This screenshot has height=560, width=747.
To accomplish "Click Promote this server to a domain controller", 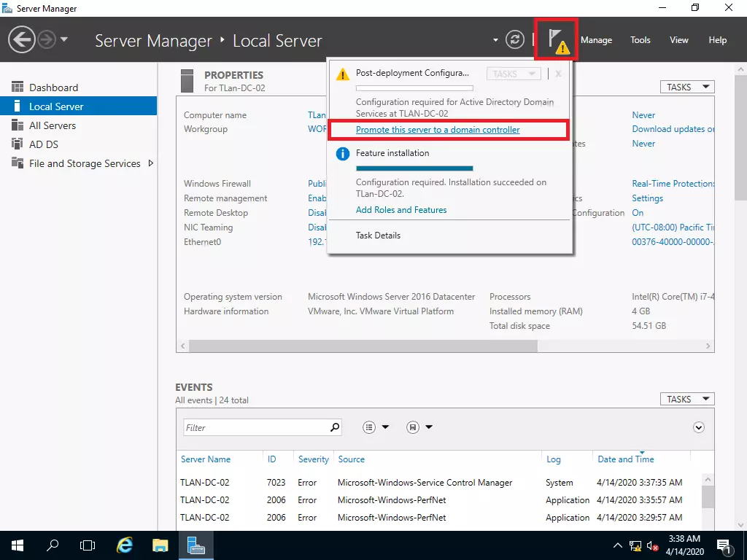I will [438, 130].
